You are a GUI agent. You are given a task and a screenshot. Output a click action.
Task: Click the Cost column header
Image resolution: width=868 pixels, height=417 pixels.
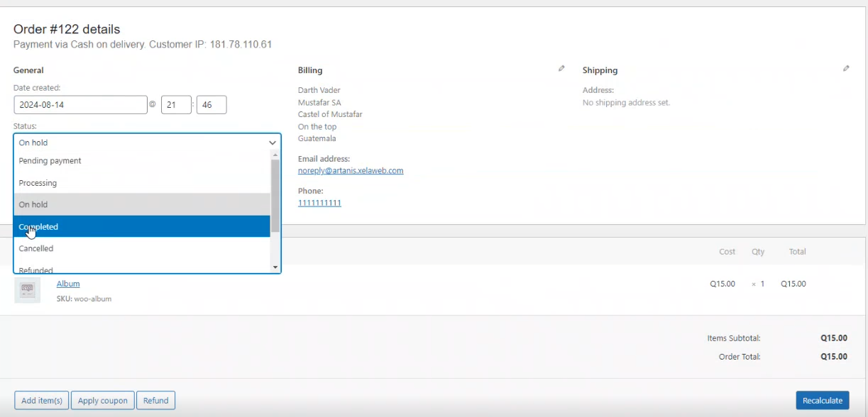(x=727, y=252)
